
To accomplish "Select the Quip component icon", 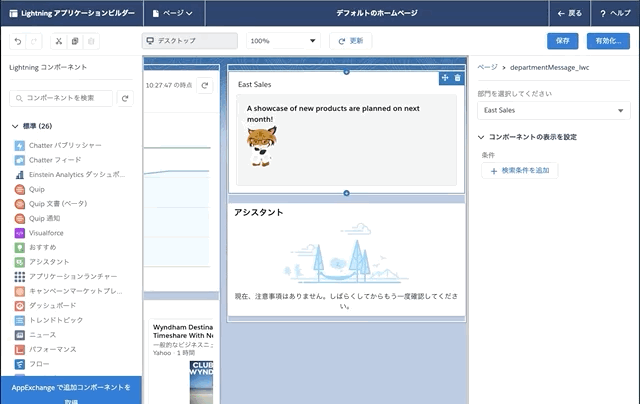I will (x=20, y=189).
